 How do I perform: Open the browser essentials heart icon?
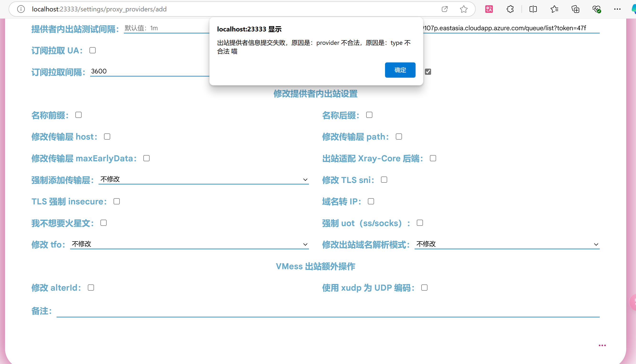coord(596,9)
